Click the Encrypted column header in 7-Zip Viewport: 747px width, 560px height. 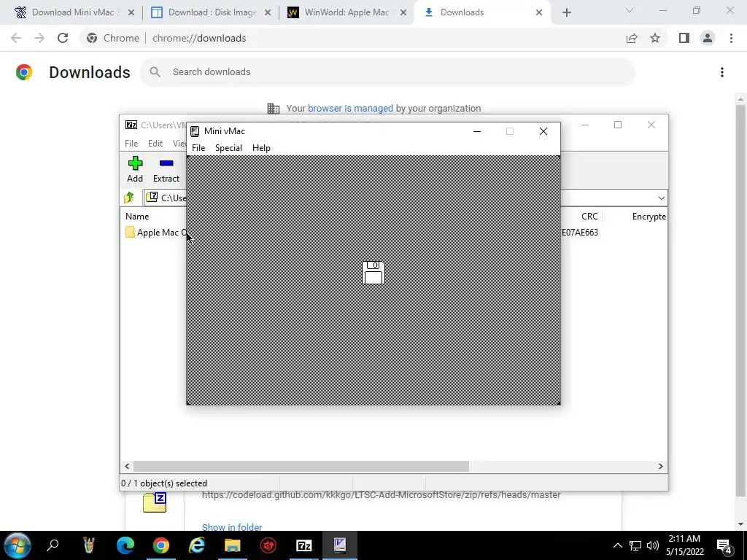[x=649, y=216]
